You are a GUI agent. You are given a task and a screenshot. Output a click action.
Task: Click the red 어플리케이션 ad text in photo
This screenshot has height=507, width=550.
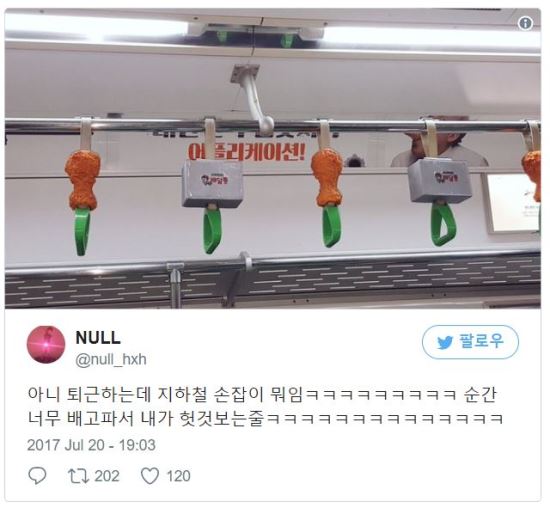point(247,151)
